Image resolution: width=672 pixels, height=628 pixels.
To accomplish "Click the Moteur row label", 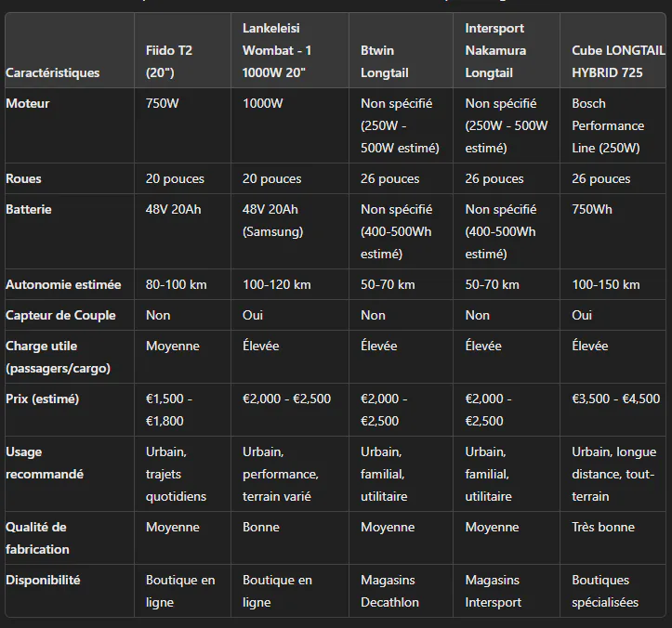I will point(28,104).
